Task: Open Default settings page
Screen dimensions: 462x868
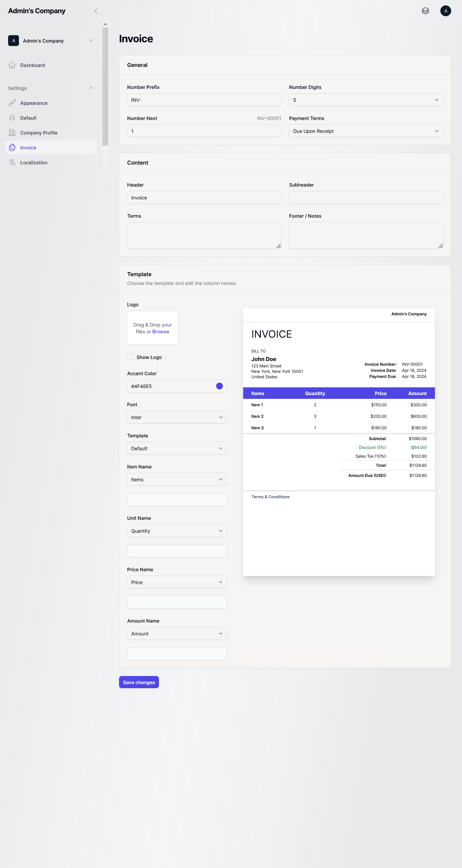Action: (x=51, y=118)
